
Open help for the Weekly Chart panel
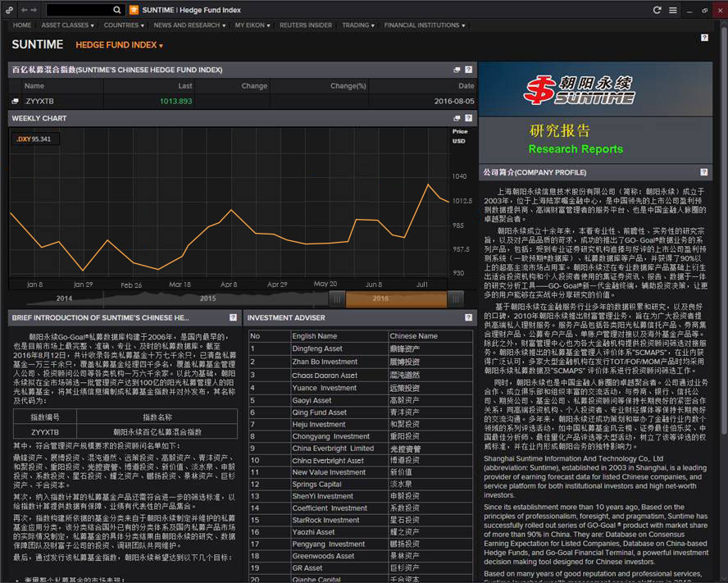click(x=468, y=118)
